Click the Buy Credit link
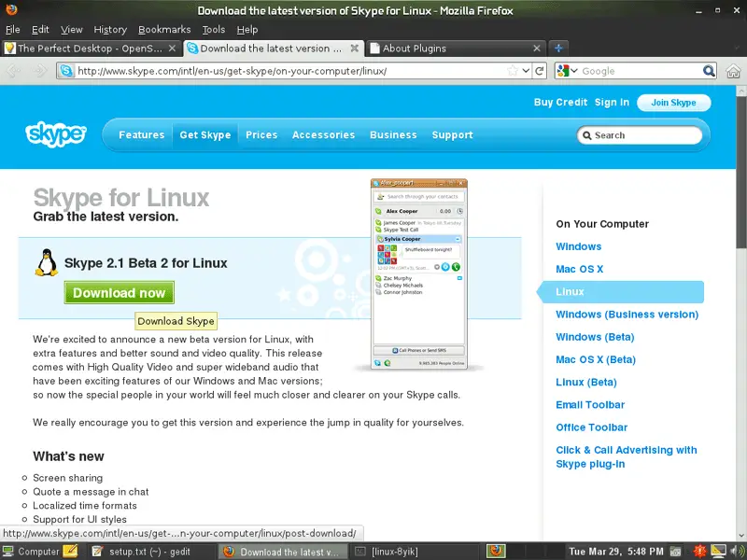 click(x=561, y=103)
